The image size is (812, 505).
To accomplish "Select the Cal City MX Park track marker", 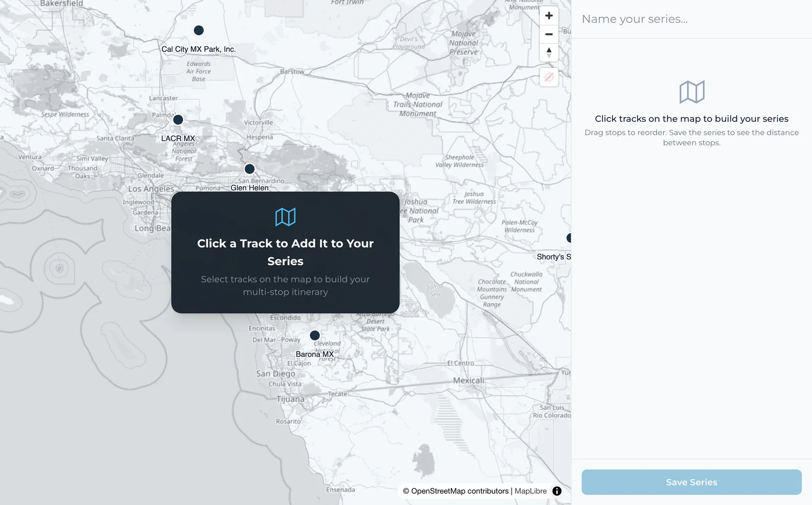I will (x=199, y=30).
